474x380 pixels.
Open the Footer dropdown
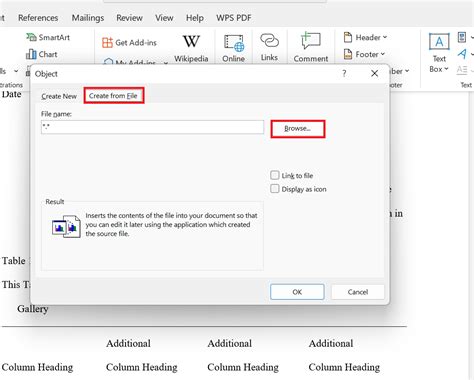(364, 54)
